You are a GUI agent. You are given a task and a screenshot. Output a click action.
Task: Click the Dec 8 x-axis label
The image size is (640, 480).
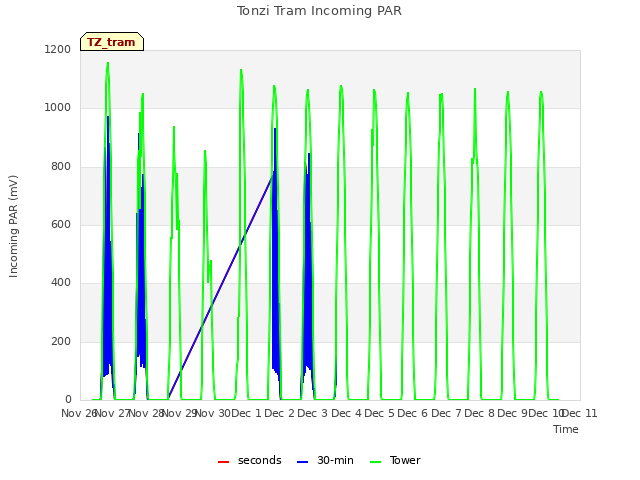(x=480, y=413)
